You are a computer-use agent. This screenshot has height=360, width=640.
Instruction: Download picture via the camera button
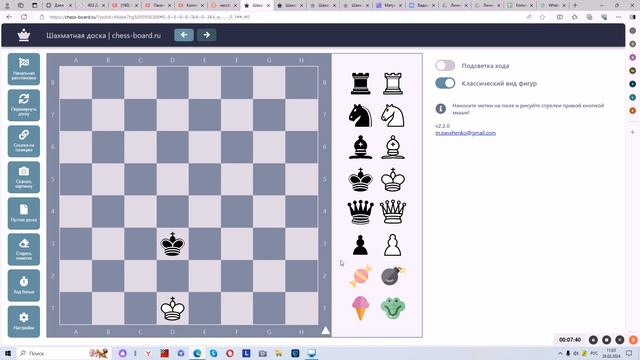(x=24, y=177)
